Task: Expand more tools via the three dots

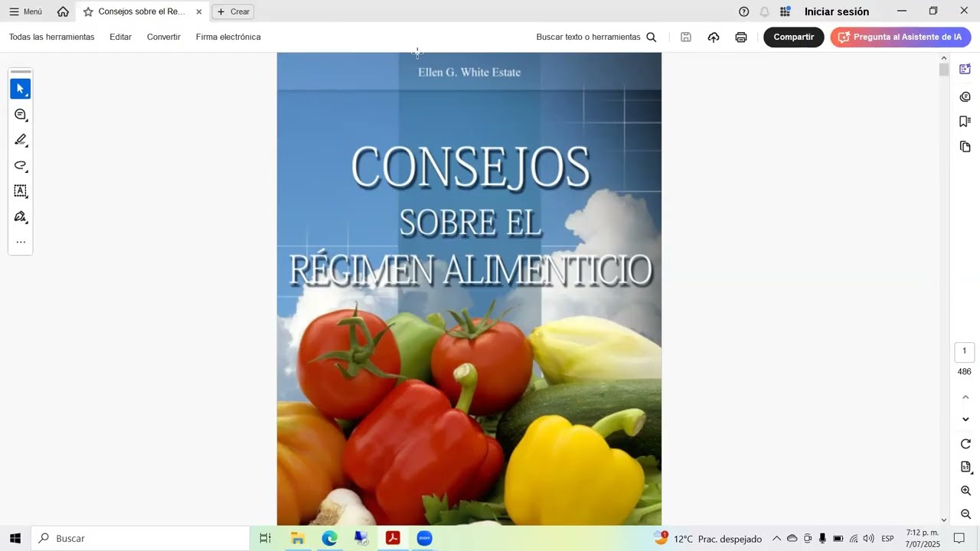Action: (21, 242)
